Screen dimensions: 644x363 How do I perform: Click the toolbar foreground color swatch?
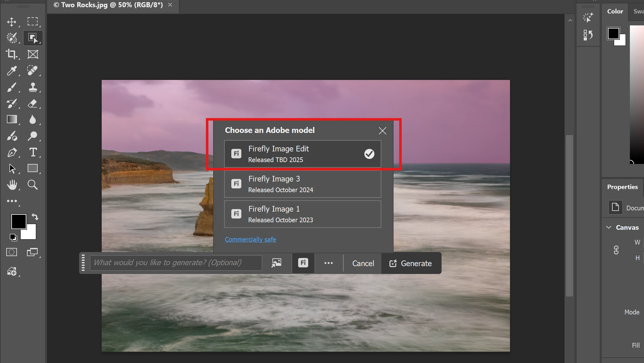pos(18,222)
